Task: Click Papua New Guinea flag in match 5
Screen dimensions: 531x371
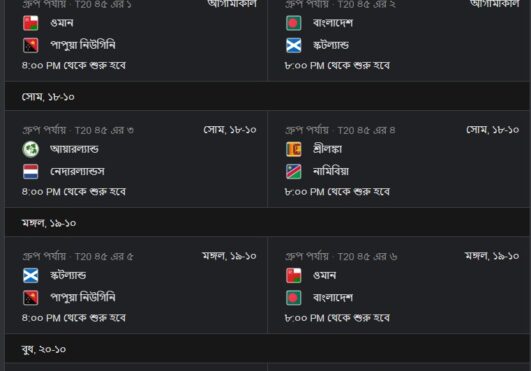Action: (30, 298)
